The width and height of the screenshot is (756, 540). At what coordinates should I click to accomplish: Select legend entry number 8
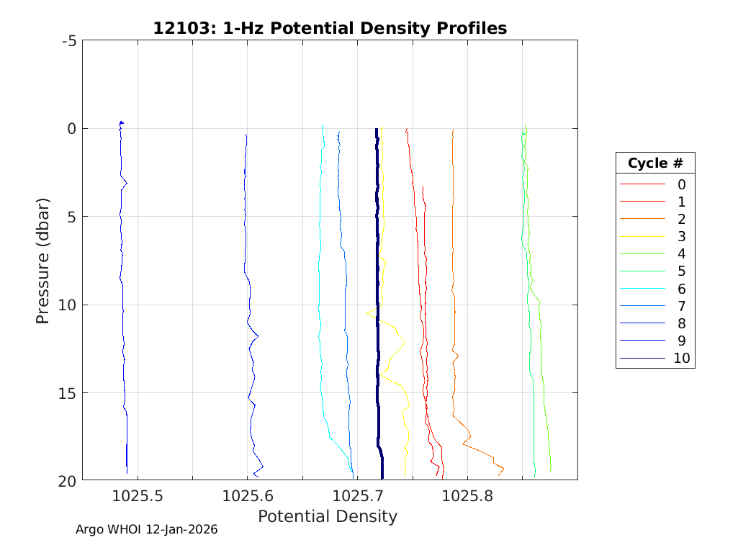point(681,323)
